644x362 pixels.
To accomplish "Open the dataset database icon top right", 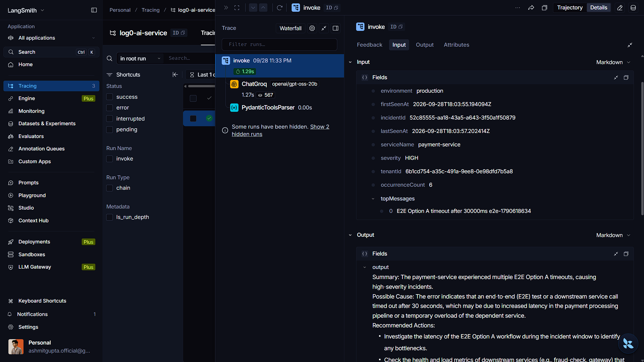I will tap(633, 8).
